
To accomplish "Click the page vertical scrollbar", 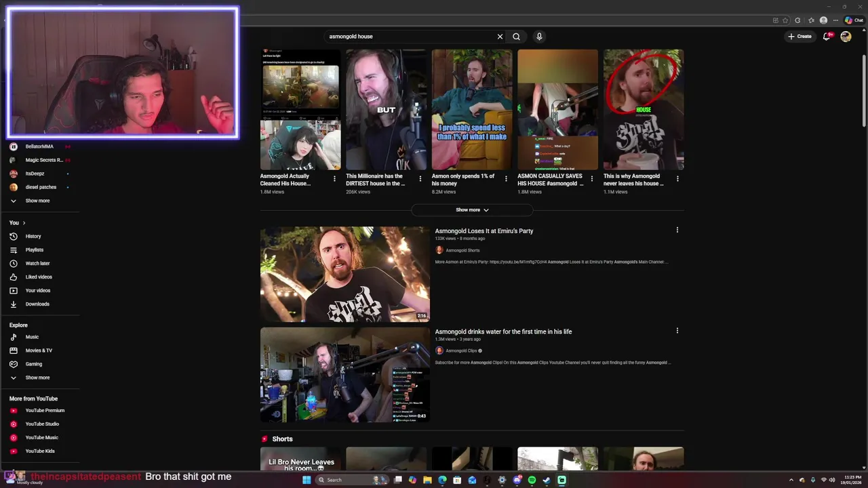I will (863, 90).
